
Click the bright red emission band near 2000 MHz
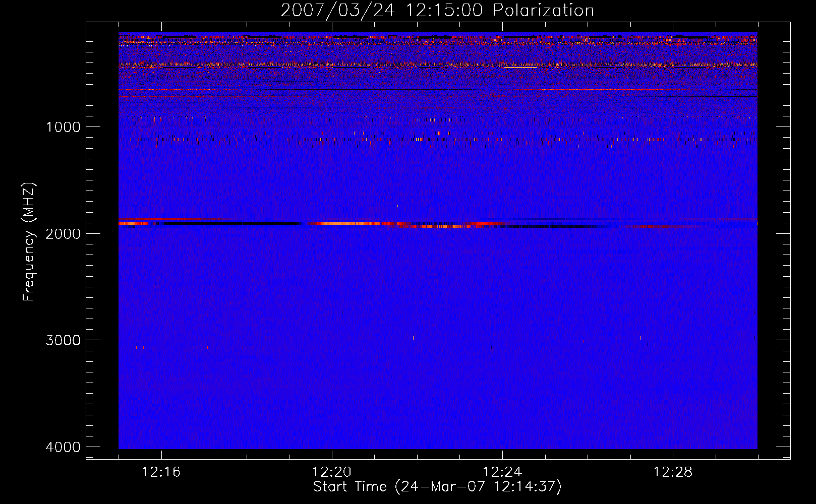[438, 223]
